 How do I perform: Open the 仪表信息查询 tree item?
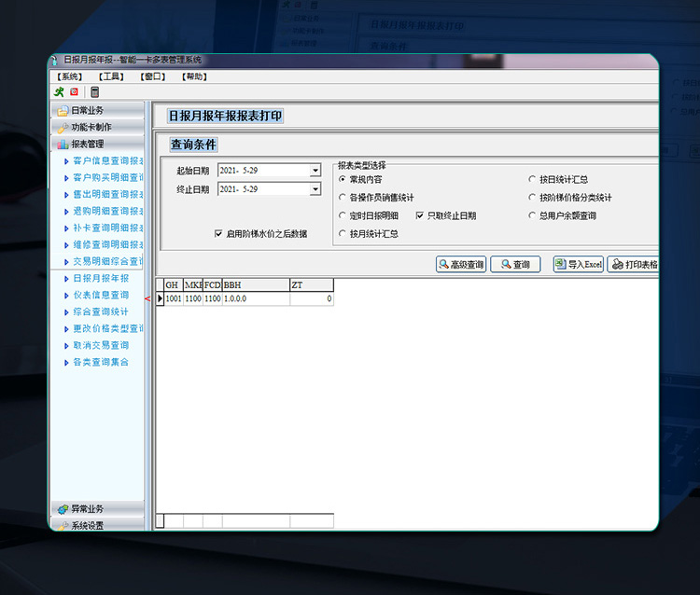(101, 296)
